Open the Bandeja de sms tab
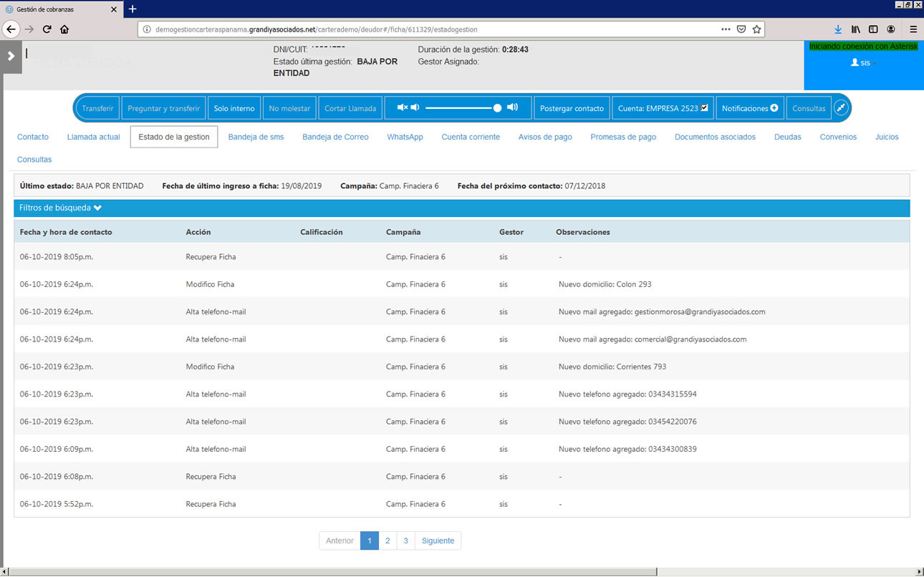924x577 pixels. 256,137
